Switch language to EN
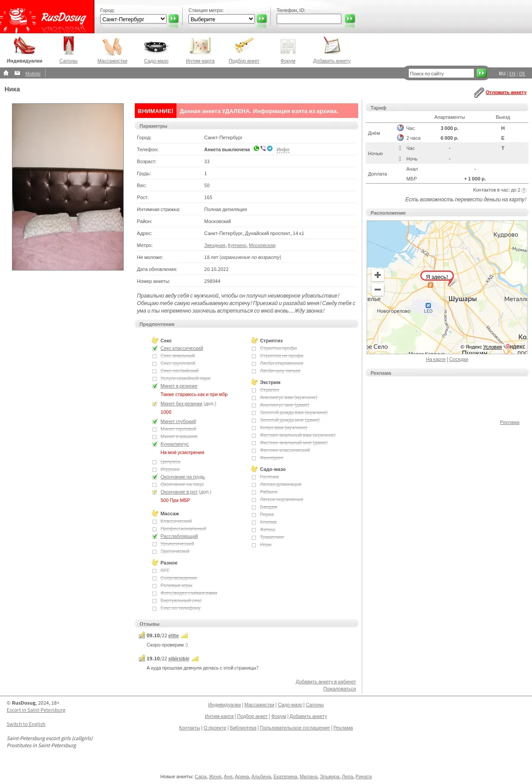 coord(512,74)
